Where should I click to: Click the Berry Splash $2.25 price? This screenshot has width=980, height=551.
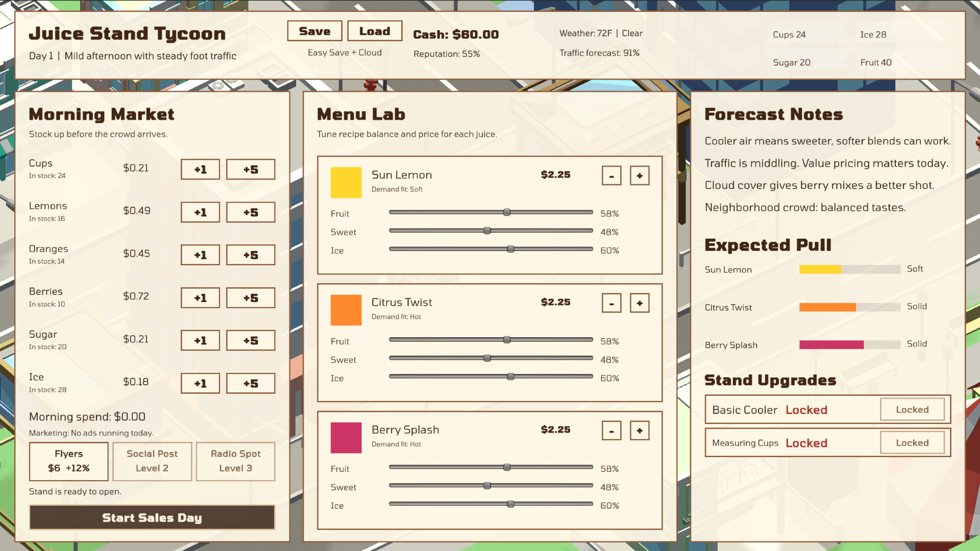[x=555, y=430]
